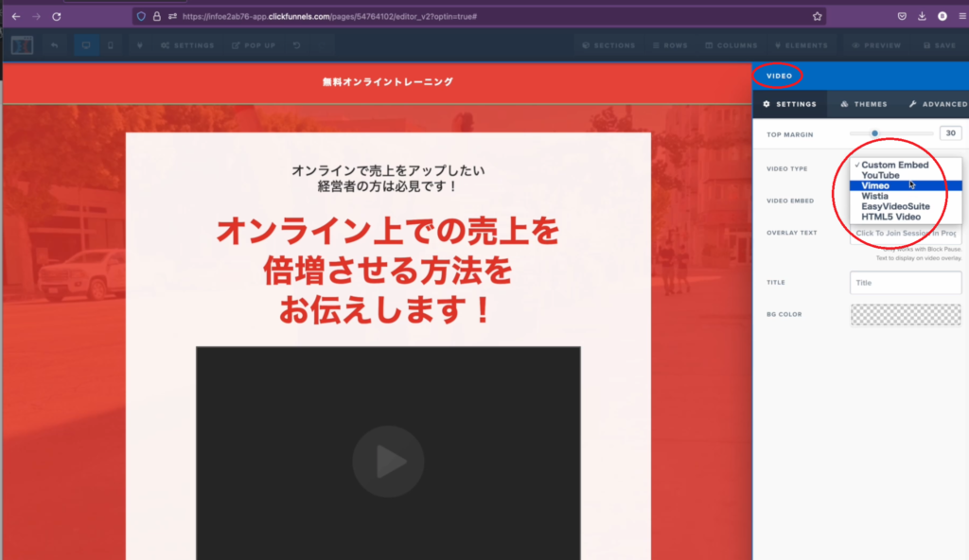The image size is (969, 560).
Task: Reload the page with refresh icon
Action: (x=56, y=17)
